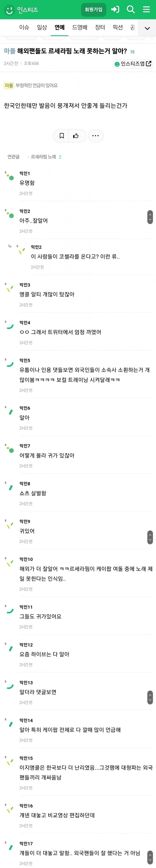Click the 인스티즈 smiley logo
Viewport: 156px width, 868px height.
[9, 10]
